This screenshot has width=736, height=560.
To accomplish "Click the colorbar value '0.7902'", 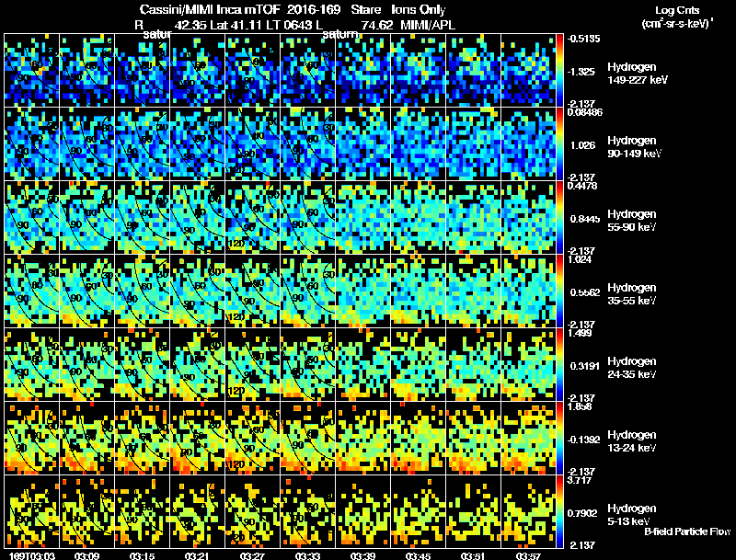I will pos(584,514).
